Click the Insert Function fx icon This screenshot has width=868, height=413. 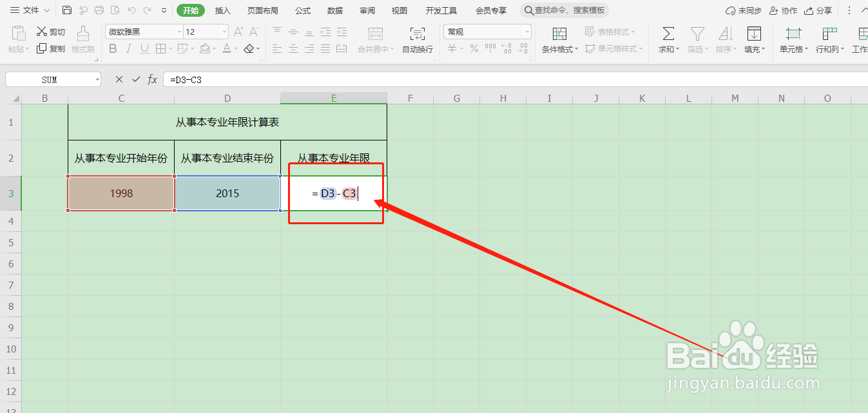pos(152,79)
